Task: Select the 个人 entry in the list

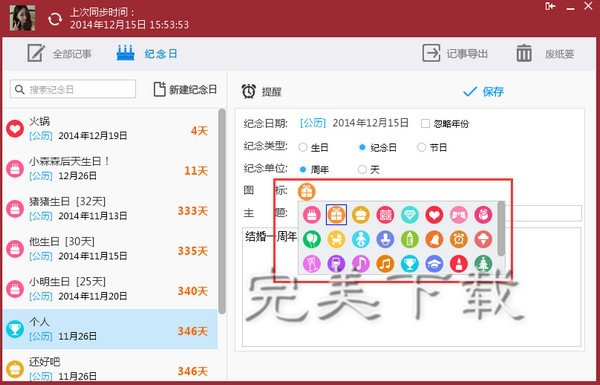Action: pyautogui.click(x=110, y=329)
